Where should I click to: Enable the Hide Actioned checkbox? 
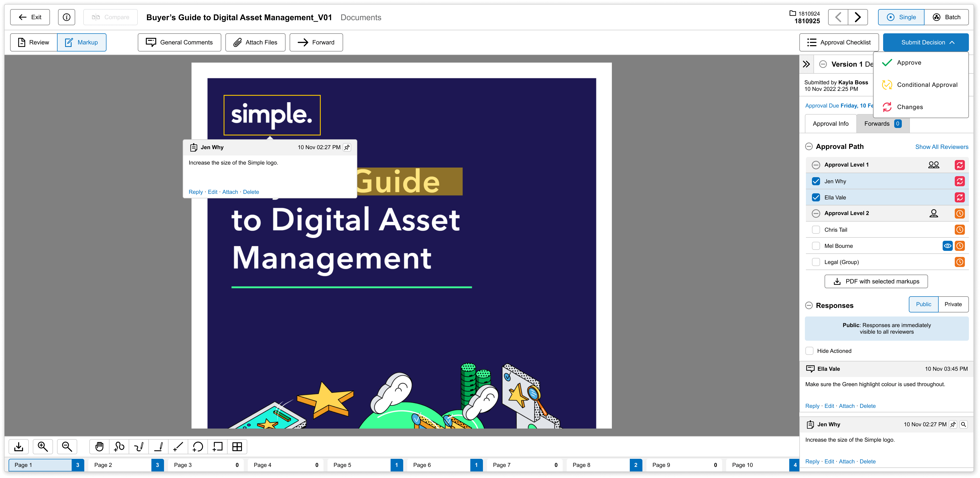pyautogui.click(x=810, y=351)
